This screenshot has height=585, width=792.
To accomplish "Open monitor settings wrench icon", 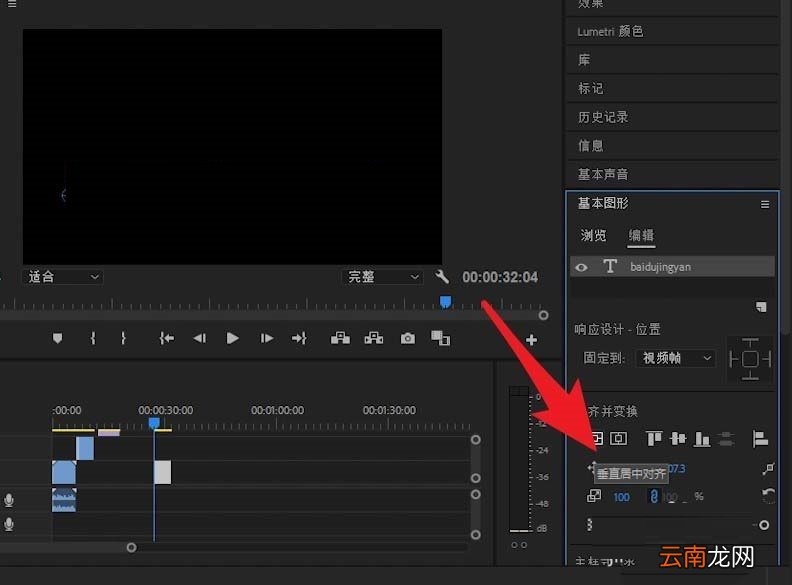I will [x=441, y=276].
